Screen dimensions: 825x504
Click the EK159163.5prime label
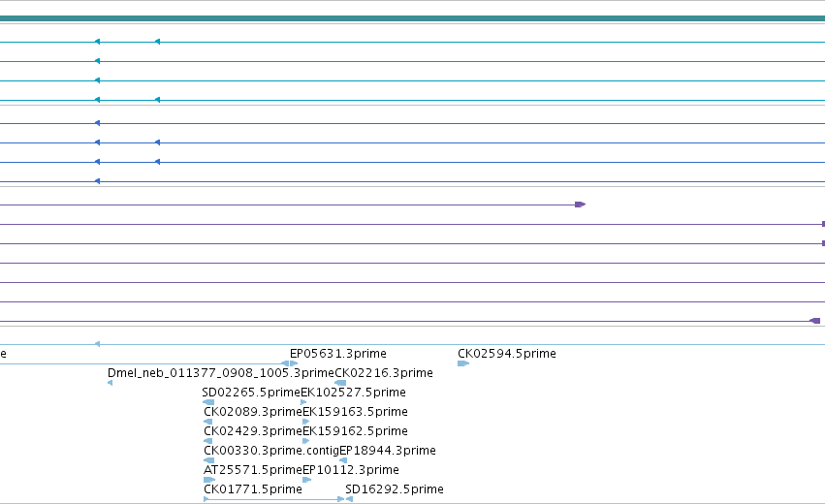point(355,412)
